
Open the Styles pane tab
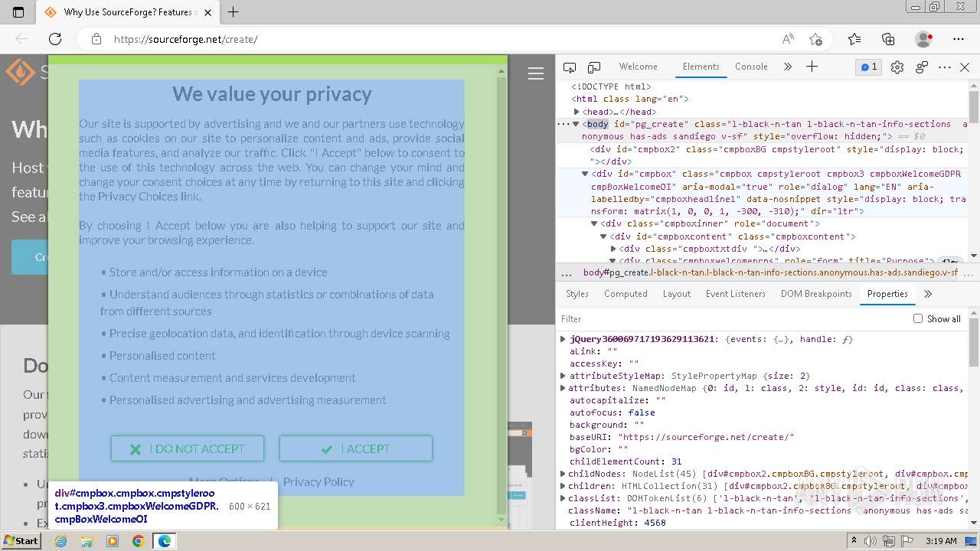[x=577, y=294]
